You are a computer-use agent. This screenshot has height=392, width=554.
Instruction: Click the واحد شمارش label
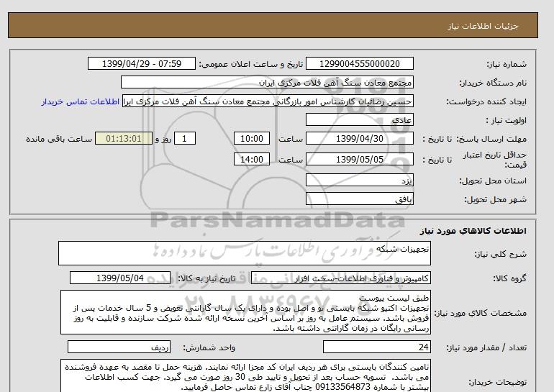click(x=209, y=348)
